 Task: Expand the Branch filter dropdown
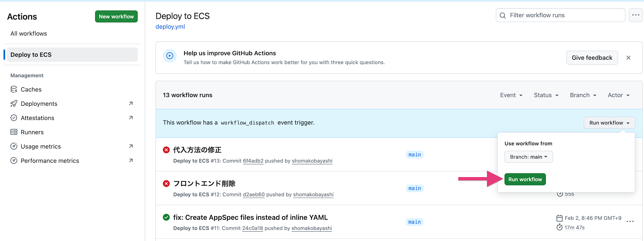coord(583,95)
